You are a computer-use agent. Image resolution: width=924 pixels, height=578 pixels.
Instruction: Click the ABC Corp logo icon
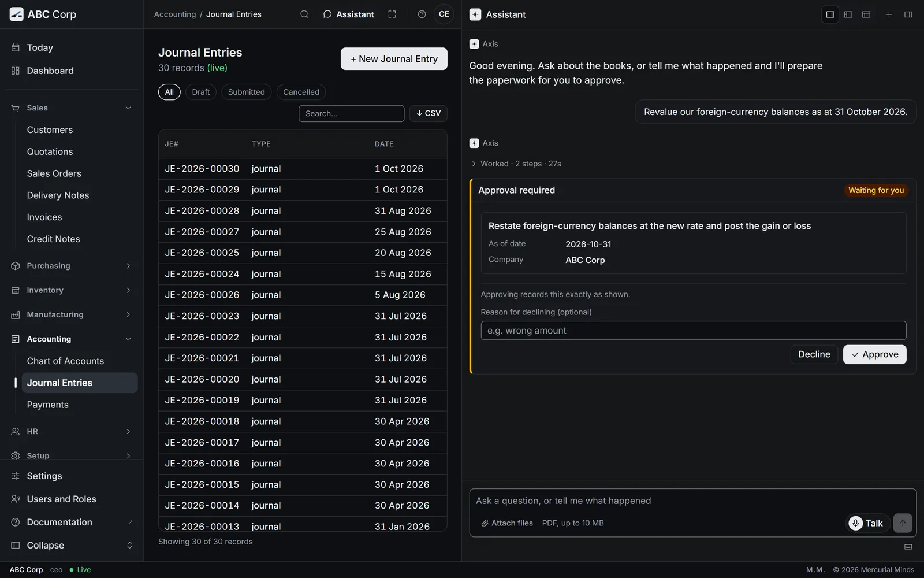(17, 14)
